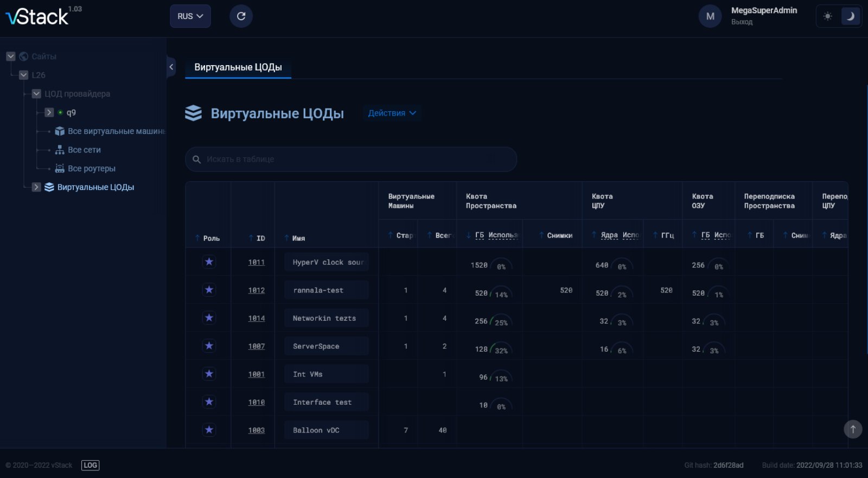868x478 pixels.
Task: Click the Выход logout link
Action: click(x=742, y=22)
